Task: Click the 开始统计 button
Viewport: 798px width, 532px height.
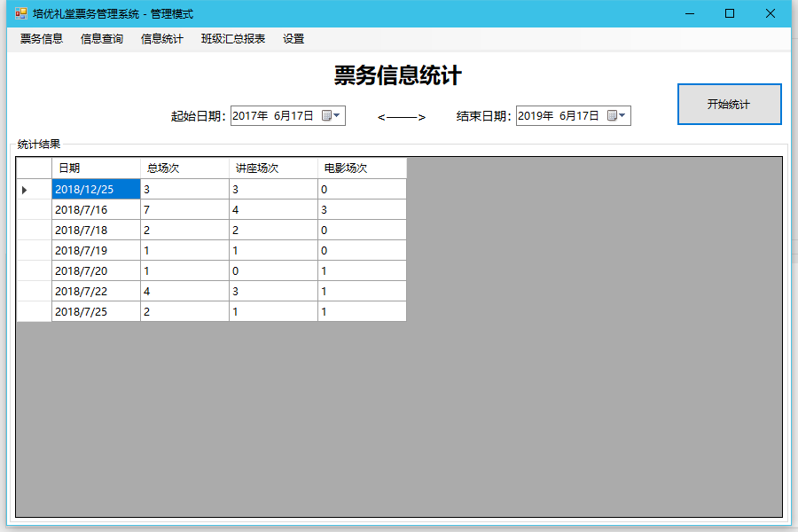Action: click(x=729, y=105)
